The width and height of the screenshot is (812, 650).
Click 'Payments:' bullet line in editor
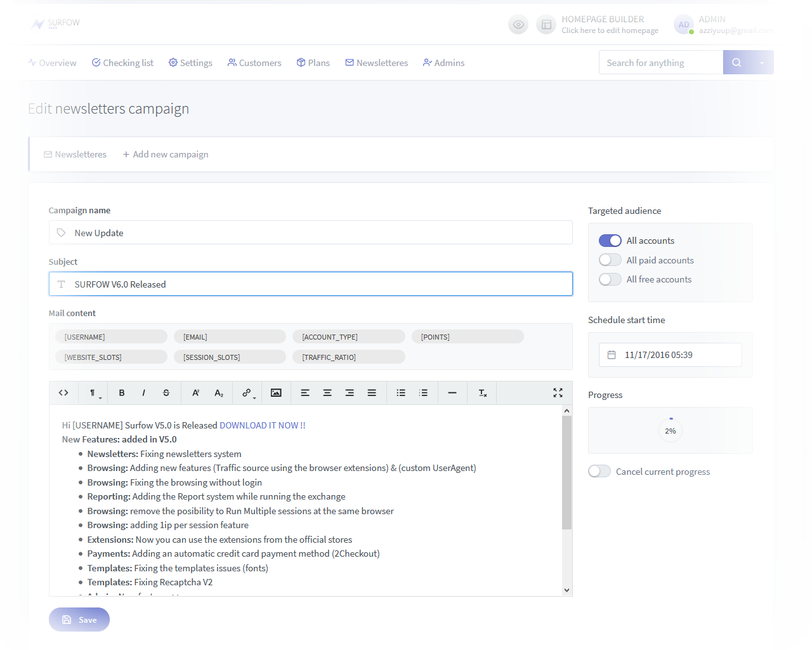(x=233, y=554)
